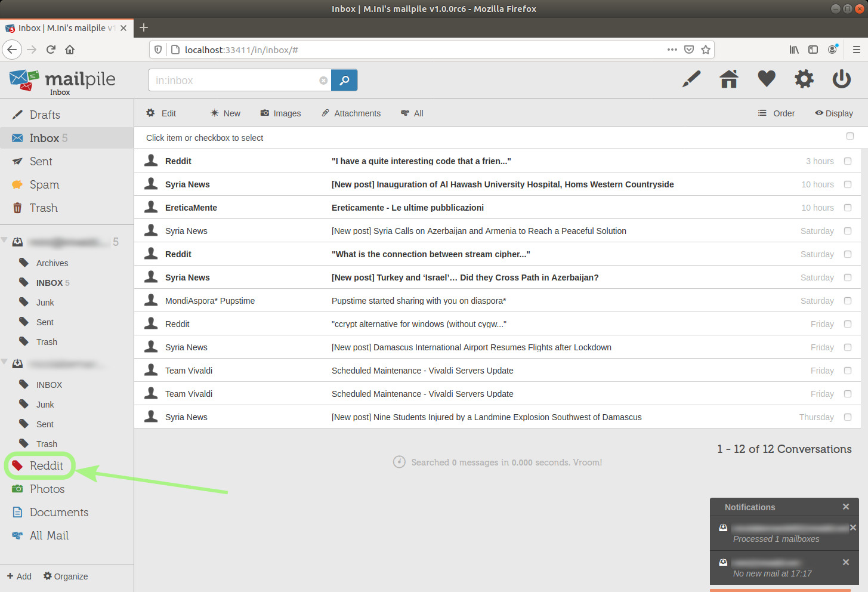The width and height of the screenshot is (868, 592).
Task: Check the ccrypt alternative message checkbox
Action: [x=848, y=324]
